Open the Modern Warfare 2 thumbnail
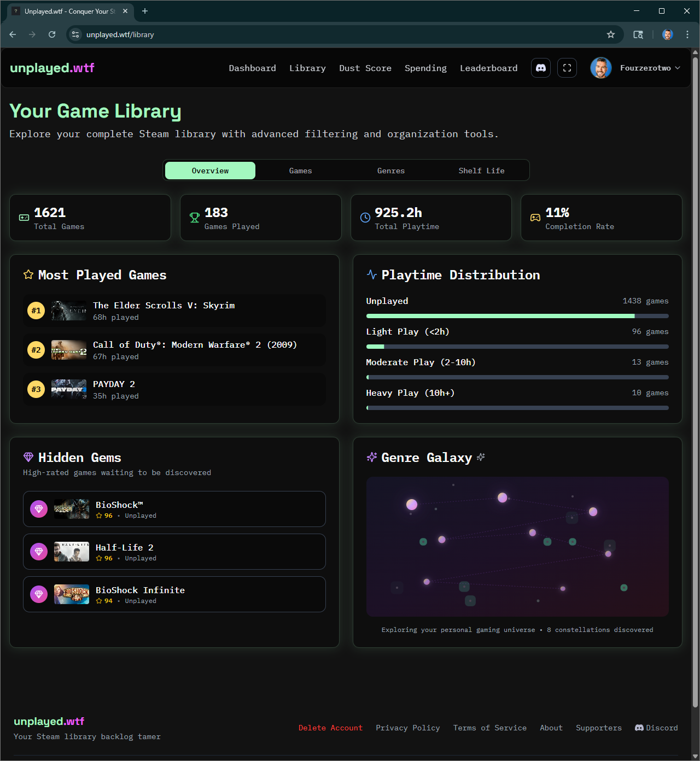 coord(69,350)
